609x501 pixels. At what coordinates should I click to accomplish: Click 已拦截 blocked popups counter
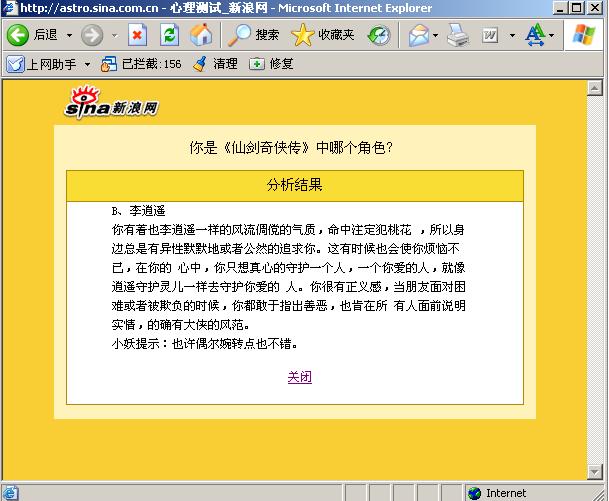[143, 64]
